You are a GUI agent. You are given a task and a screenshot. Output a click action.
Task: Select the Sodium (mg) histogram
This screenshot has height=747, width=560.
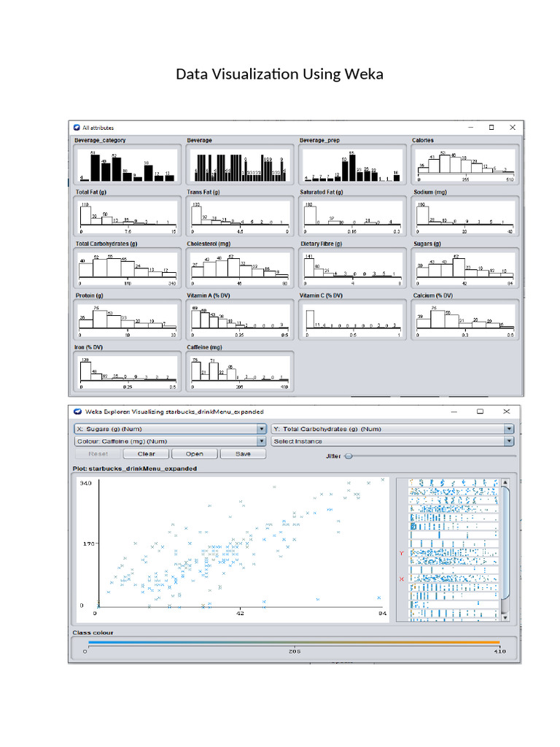coord(464,216)
